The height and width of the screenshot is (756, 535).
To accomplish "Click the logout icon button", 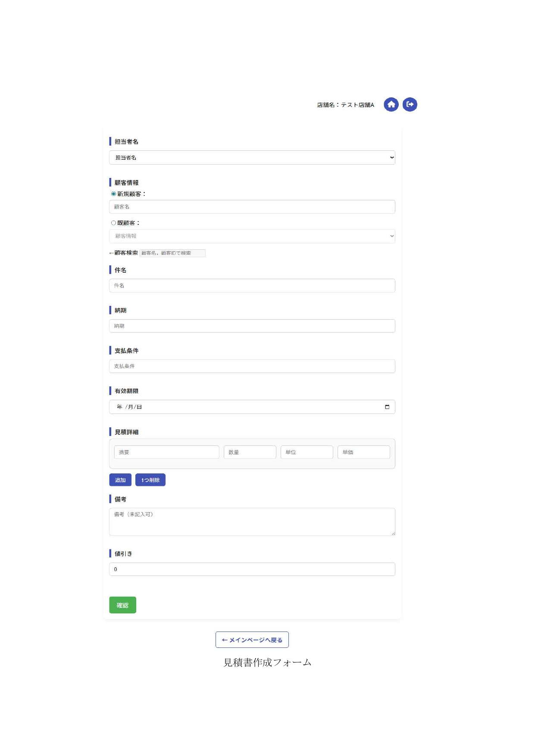I will point(410,105).
